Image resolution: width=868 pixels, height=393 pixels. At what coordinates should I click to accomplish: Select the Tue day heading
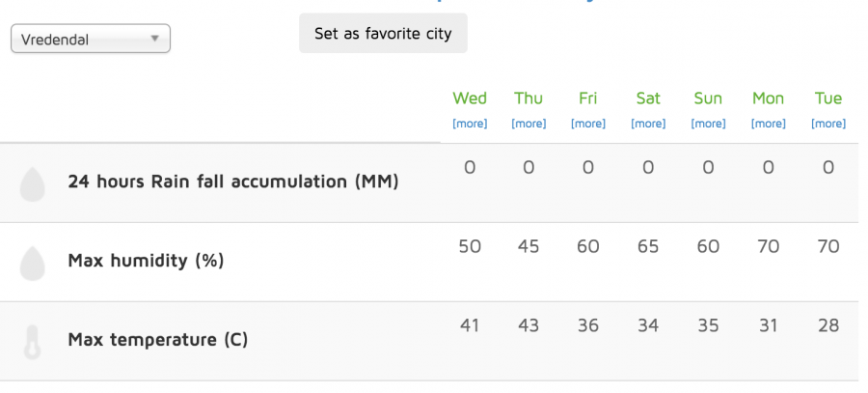(828, 98)
